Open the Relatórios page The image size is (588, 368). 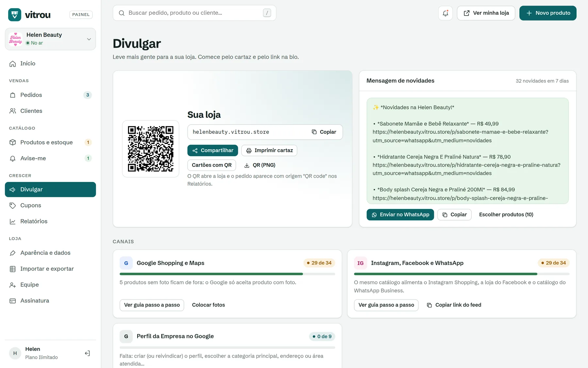pyautogui.click(x=50, y=221)
